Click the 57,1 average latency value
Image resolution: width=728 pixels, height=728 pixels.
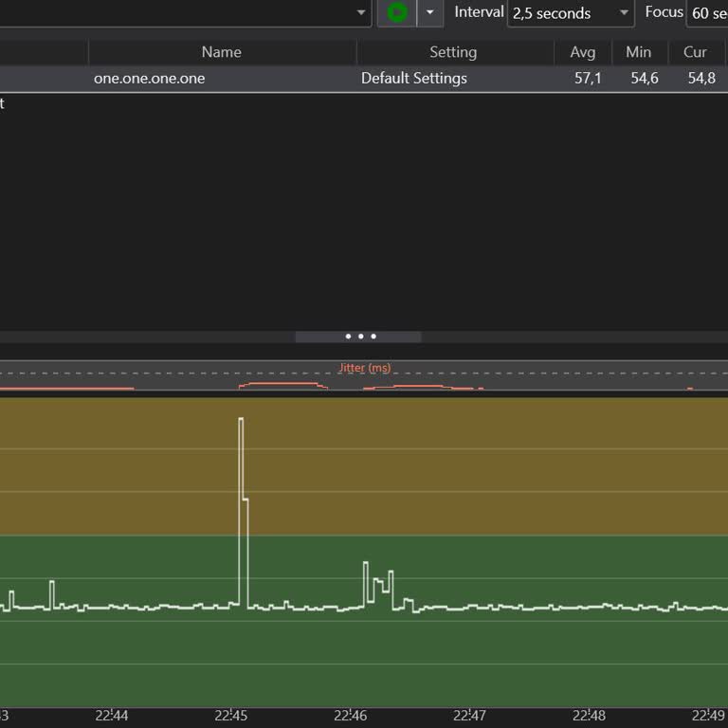[x=588, y=78]
